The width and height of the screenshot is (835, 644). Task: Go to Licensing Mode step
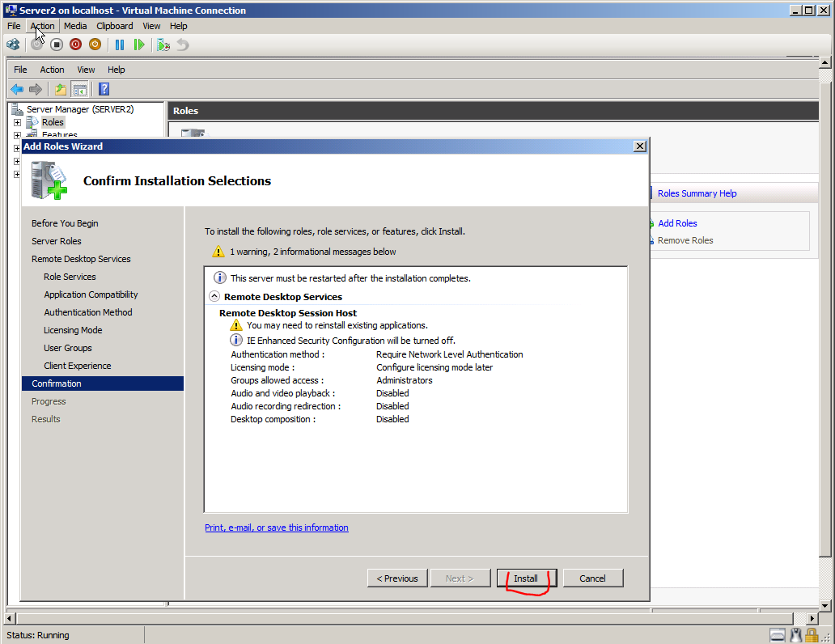click(73, 330)
